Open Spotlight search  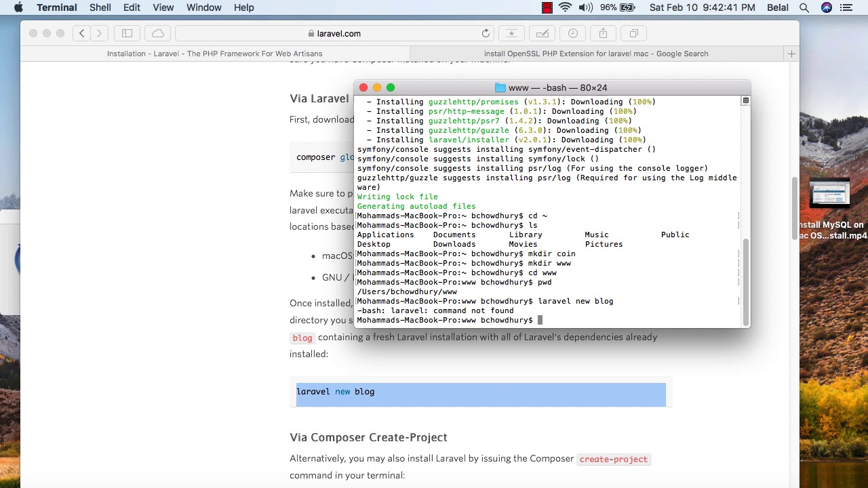tap(804, 7)
